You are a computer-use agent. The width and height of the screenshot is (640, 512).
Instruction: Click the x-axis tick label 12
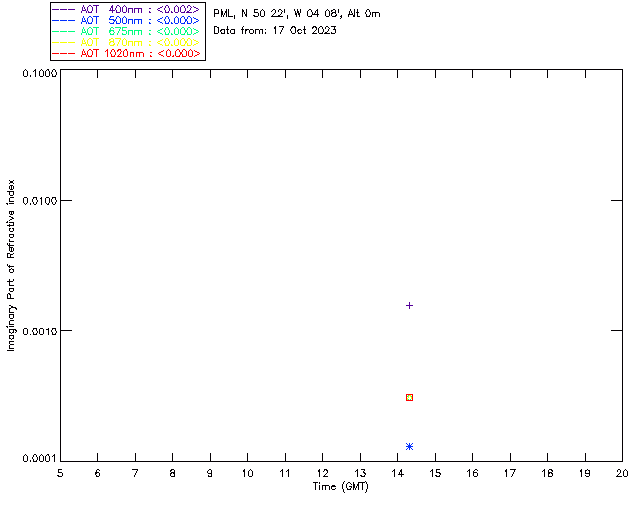(322, 473)
